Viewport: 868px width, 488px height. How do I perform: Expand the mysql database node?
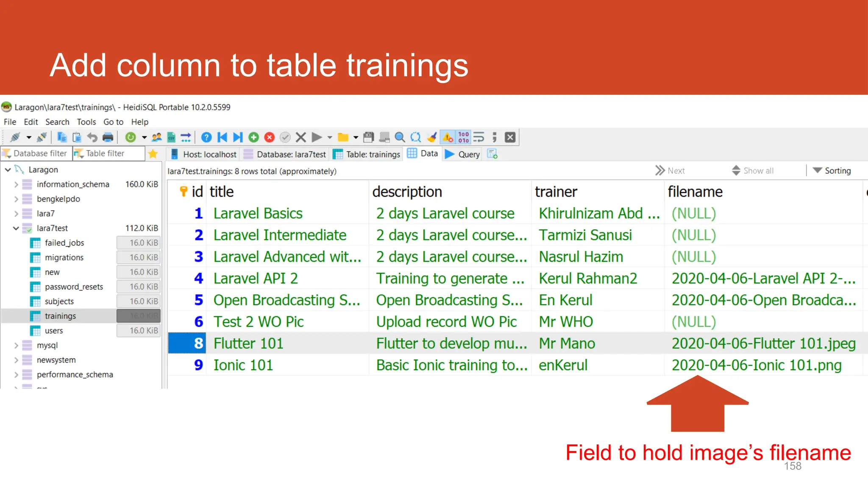point(16,345)
